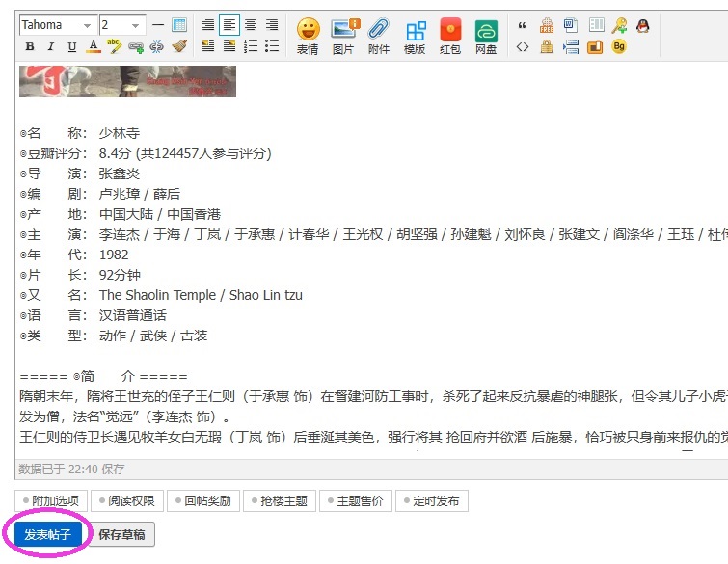
Task: Click the 红包 red envelope icon
Action: [x=450, y=36]
